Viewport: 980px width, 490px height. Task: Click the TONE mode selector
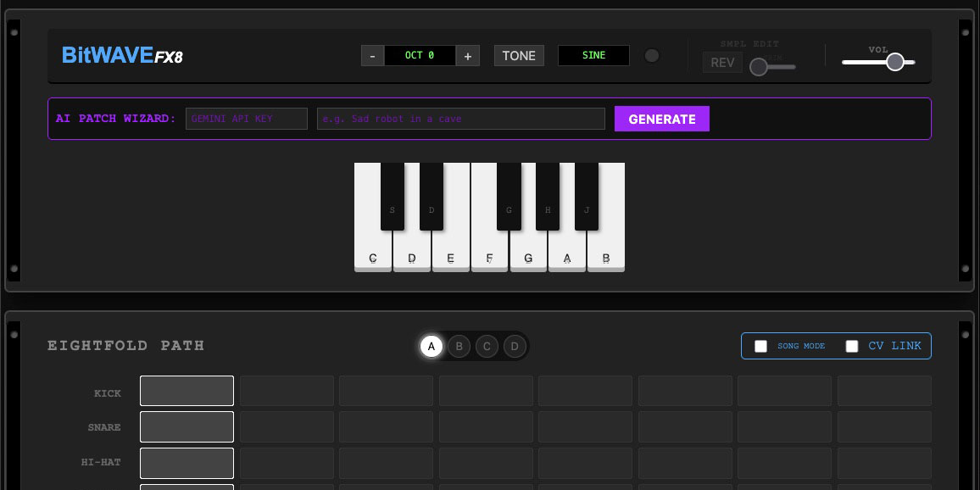point(519,55)
